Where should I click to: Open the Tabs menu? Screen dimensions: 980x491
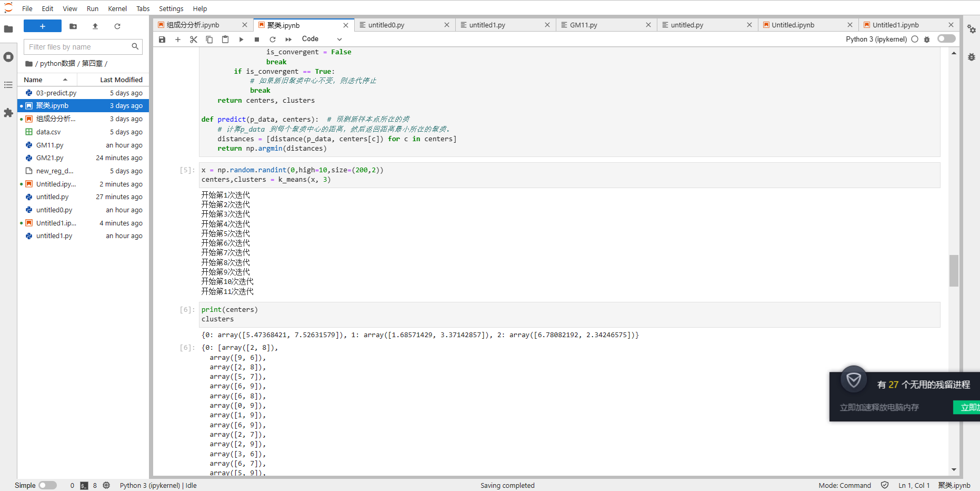pos(143,8)
